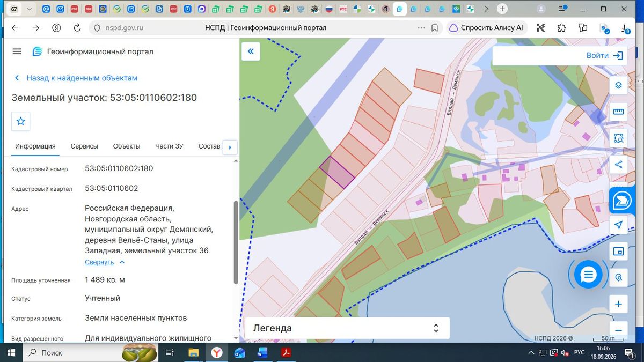Go back via Назад к найденным объектам

click(x=76, y=78)
